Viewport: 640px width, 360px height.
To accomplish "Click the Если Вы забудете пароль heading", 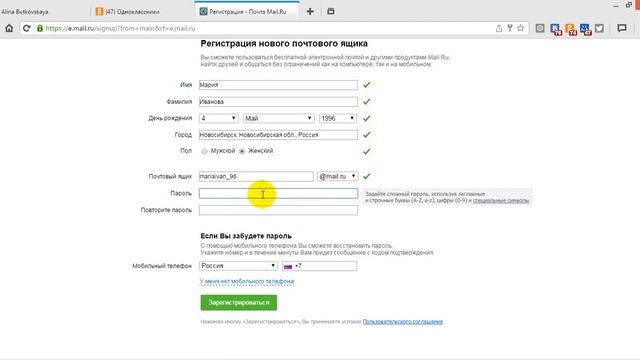I will coord(246,236).
